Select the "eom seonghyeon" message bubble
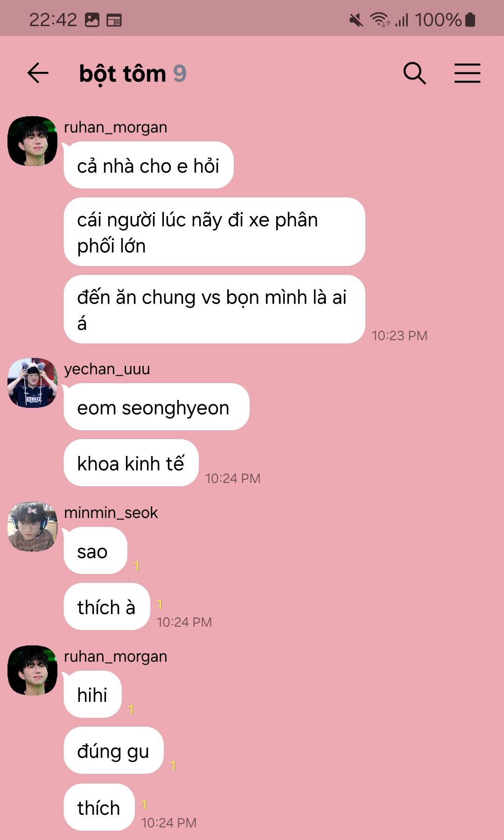 tap(156, 407)
